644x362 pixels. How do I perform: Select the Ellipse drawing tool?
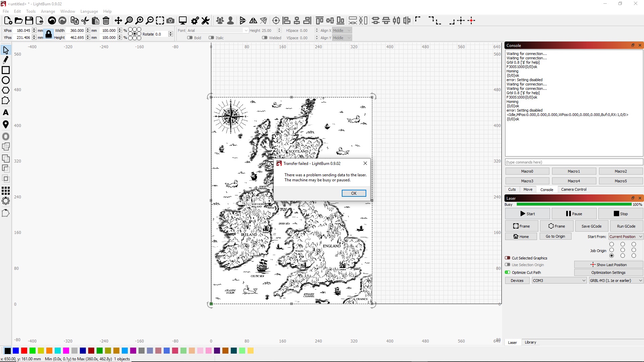coord(6,80)
